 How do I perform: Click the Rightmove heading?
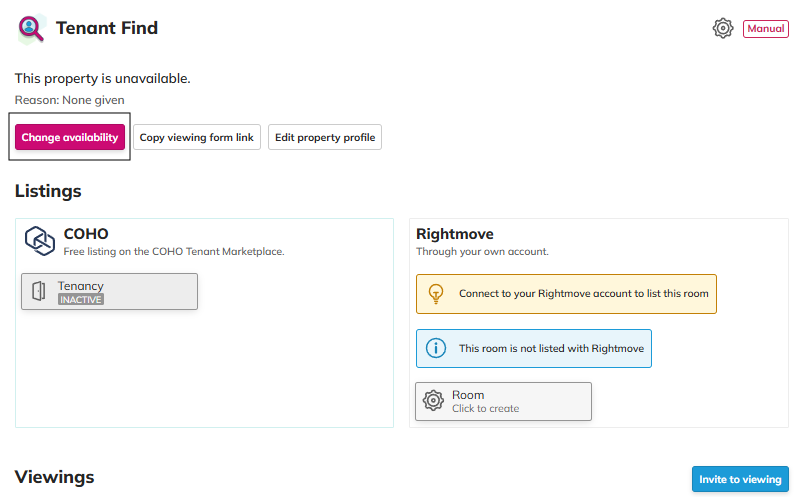click(x=455, y=234)
